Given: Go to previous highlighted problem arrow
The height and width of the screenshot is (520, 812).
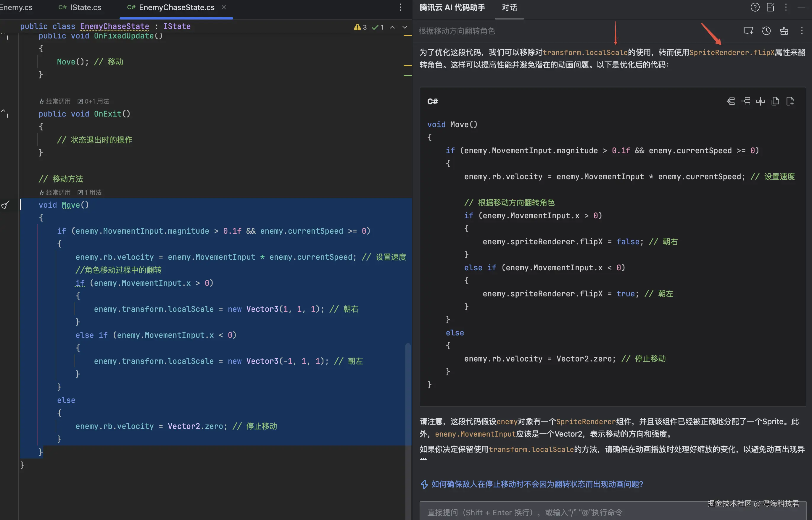Looking at the screenshot, I should pos(392,27).
